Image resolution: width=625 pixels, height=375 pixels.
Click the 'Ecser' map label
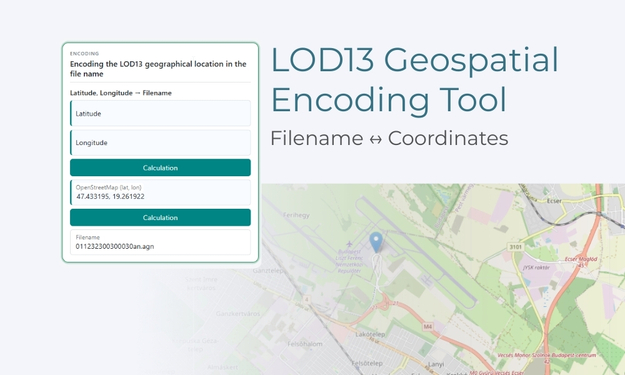(x=554, y=200)
